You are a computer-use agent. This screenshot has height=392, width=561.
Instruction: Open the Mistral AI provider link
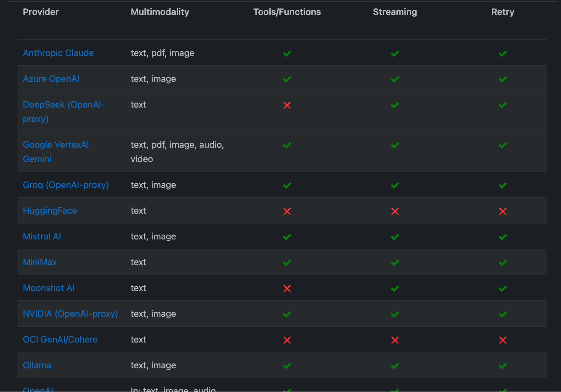coord(42,236)
